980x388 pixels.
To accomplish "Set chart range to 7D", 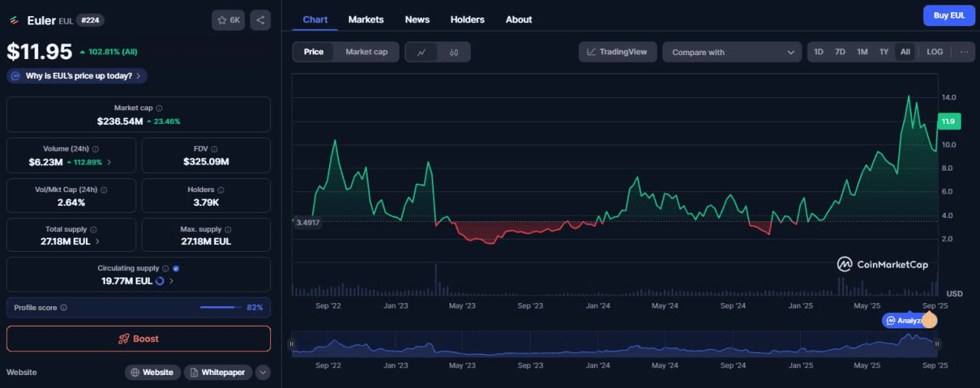I will [840, 52].
